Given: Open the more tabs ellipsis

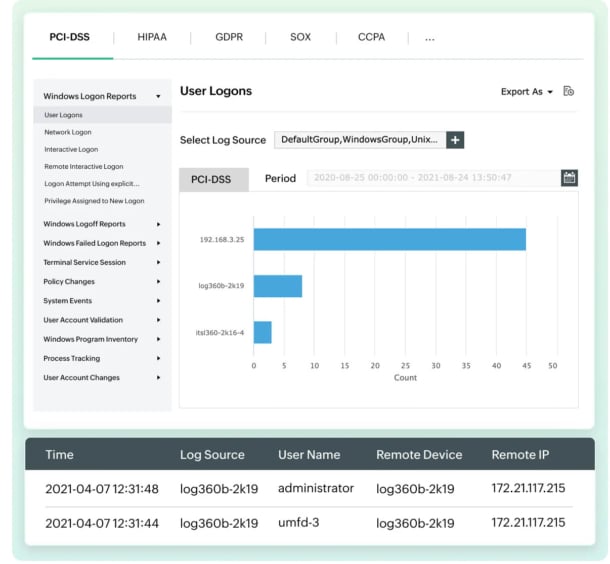Looking at the screenshot, I should [x=429, y=38].
